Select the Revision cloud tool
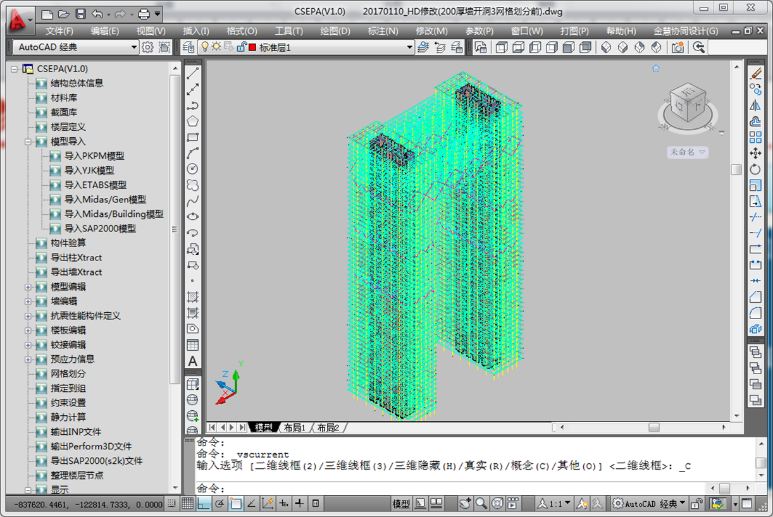The height and width of the screenshot is (517, 773). click(193, 185)
